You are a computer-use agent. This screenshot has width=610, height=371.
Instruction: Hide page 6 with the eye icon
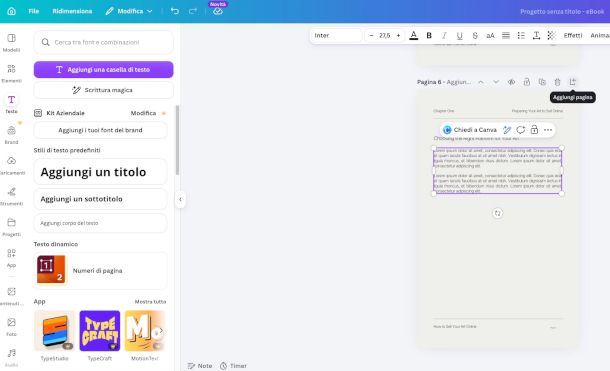[511, 82]
